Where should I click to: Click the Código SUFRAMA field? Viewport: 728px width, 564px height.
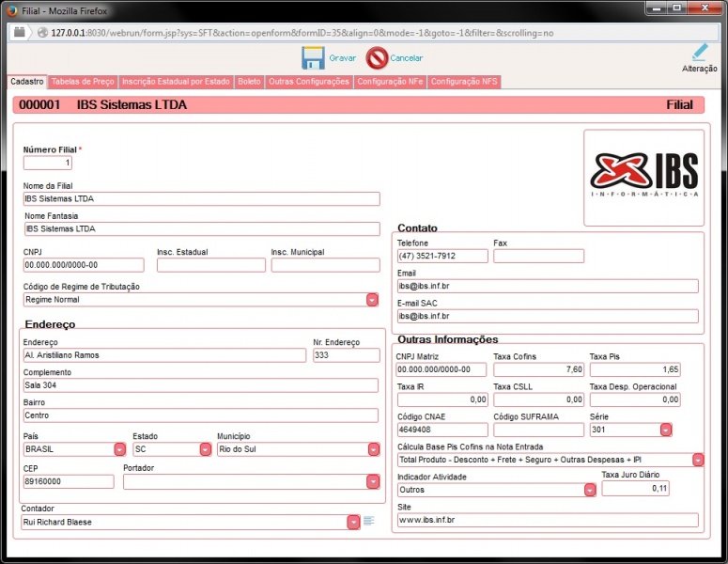pos(538,430)
